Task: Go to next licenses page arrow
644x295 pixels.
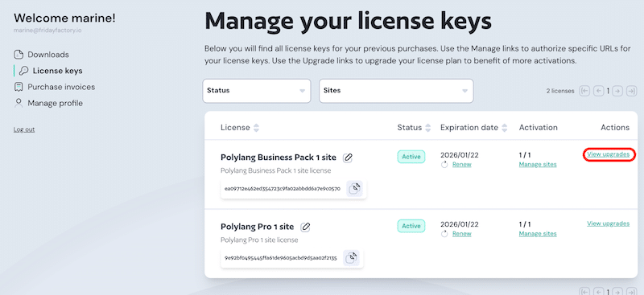Action: pyautogui.click(x=617, y=91)
